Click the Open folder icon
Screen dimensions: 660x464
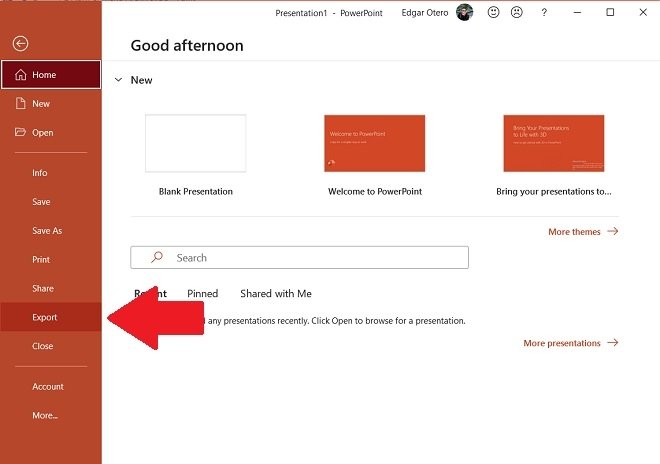(20, 132)
